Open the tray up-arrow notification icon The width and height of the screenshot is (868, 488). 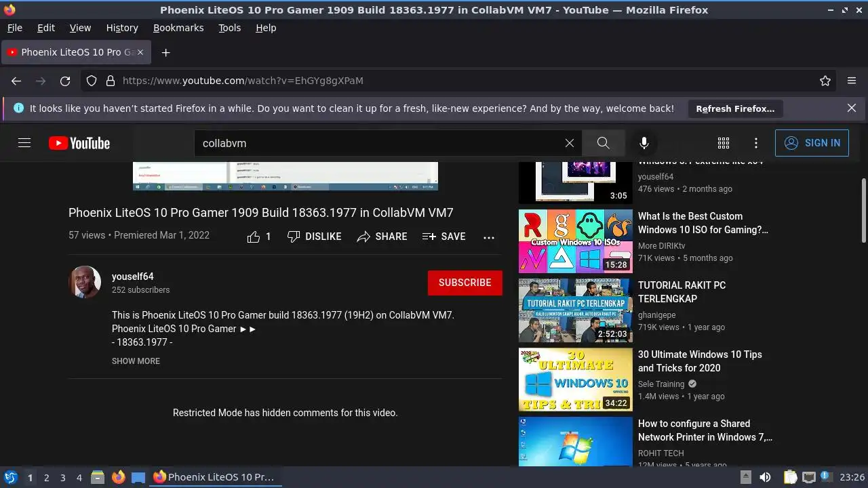click(745, 476)
